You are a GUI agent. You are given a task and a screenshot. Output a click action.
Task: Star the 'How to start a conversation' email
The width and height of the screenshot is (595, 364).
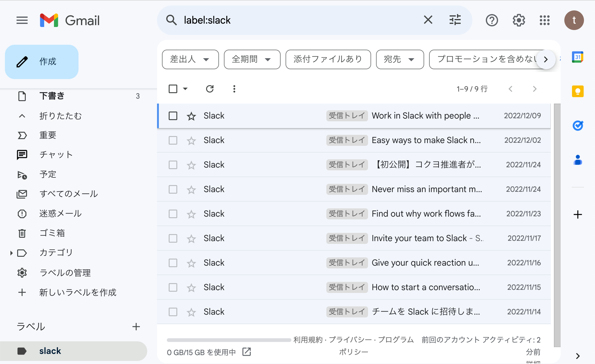pyautogui.click(x=191, y=288)
